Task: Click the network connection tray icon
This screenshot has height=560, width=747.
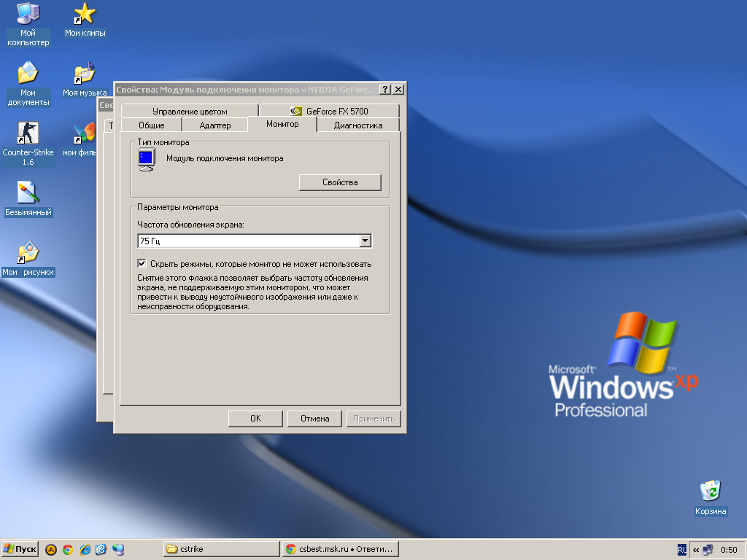Action: [708, 550]
